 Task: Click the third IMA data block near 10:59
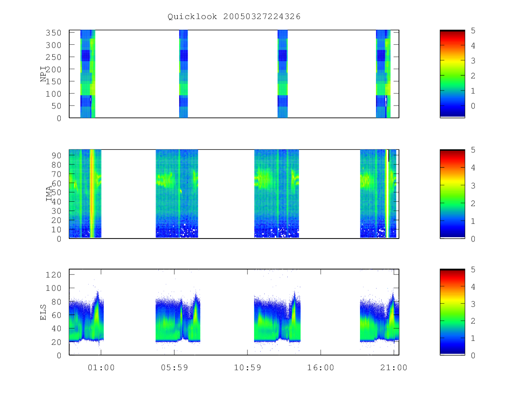277,194
